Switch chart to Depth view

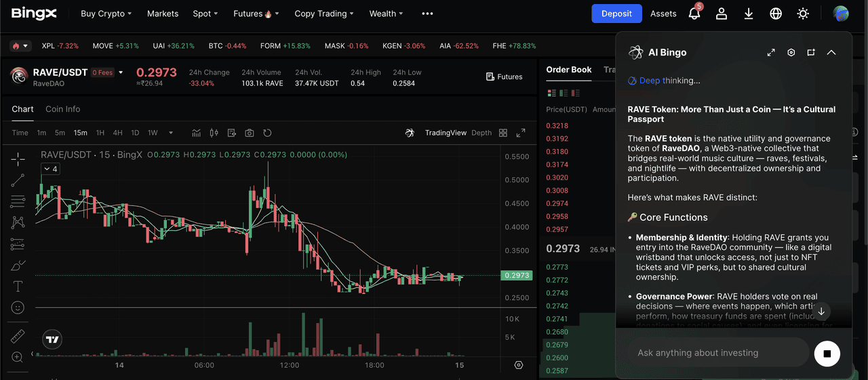click(481, 133)
